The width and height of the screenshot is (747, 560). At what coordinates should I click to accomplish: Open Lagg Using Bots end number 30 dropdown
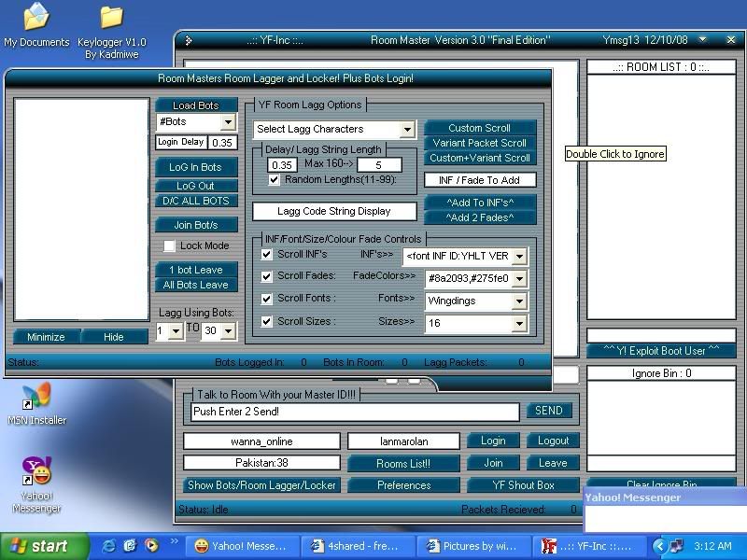coord(228,331)
